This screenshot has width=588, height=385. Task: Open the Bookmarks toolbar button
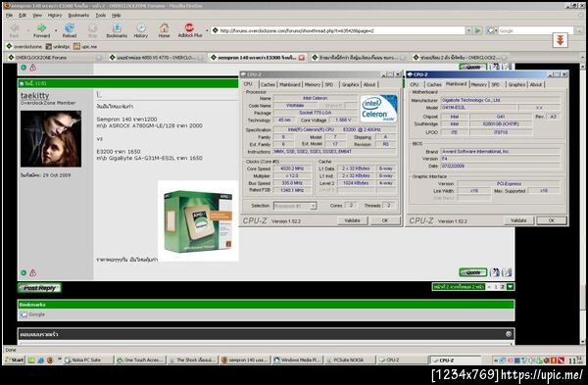117,30
